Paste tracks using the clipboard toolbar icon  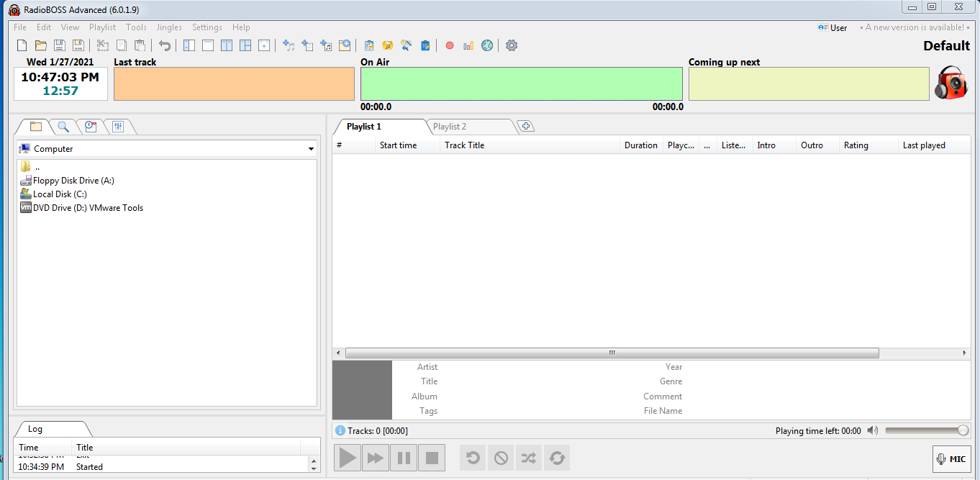tap(140, 45)
